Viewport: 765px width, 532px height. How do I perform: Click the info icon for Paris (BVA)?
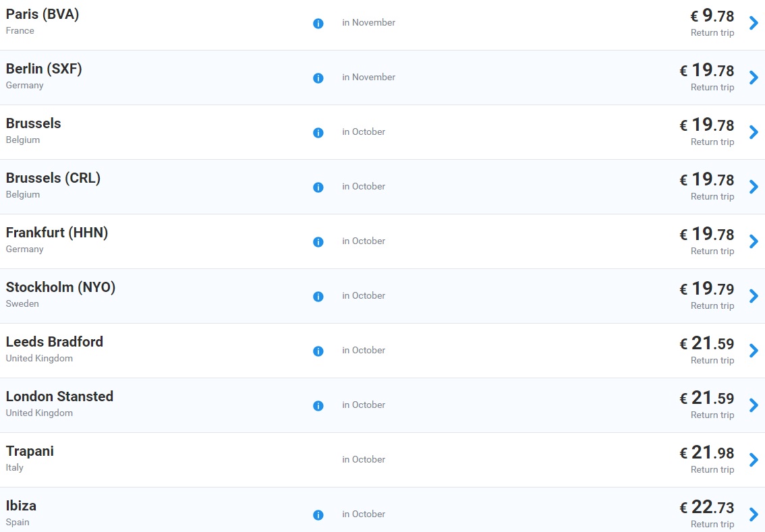318,24
